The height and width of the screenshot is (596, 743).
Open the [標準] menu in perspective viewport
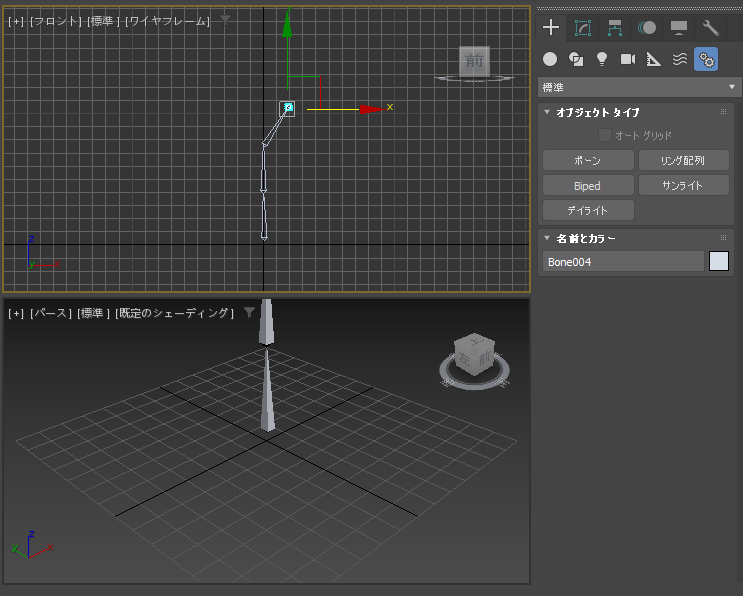pos(94,313)
